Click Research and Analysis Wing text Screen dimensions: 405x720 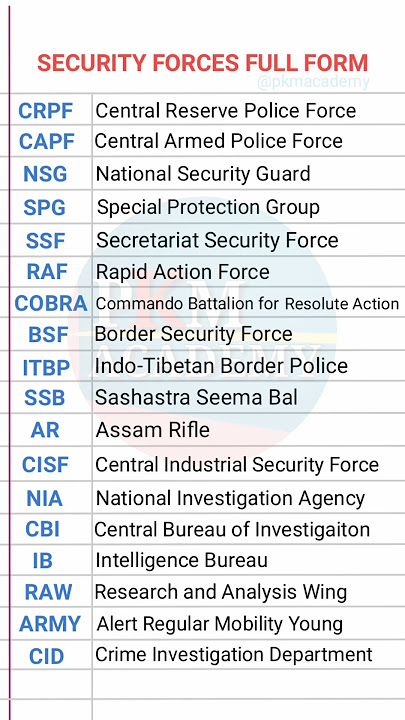[x=220, y=592]
